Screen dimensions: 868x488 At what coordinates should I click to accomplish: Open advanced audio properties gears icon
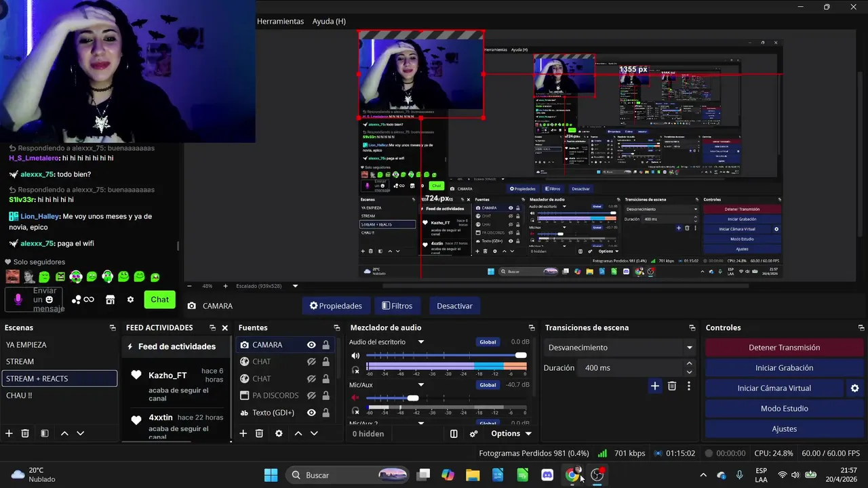point(474,434)
